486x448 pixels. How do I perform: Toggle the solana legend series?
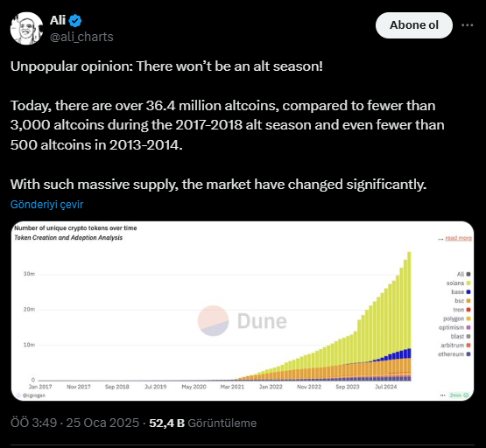458,283
